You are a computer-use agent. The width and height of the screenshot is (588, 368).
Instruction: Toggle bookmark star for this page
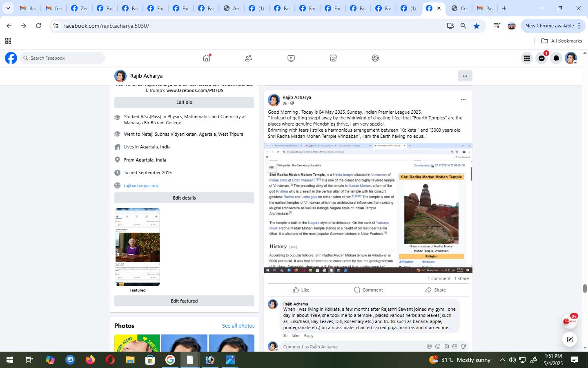(477, 26)
